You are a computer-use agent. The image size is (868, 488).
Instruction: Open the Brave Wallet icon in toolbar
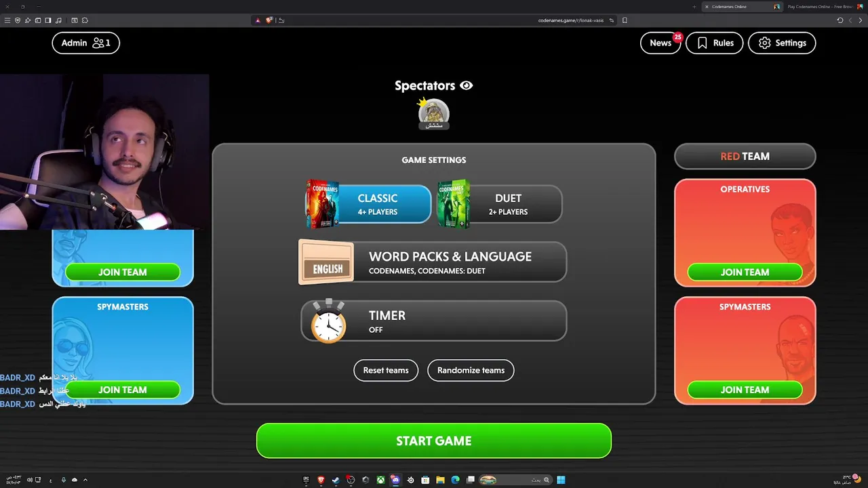pos(38,20)
